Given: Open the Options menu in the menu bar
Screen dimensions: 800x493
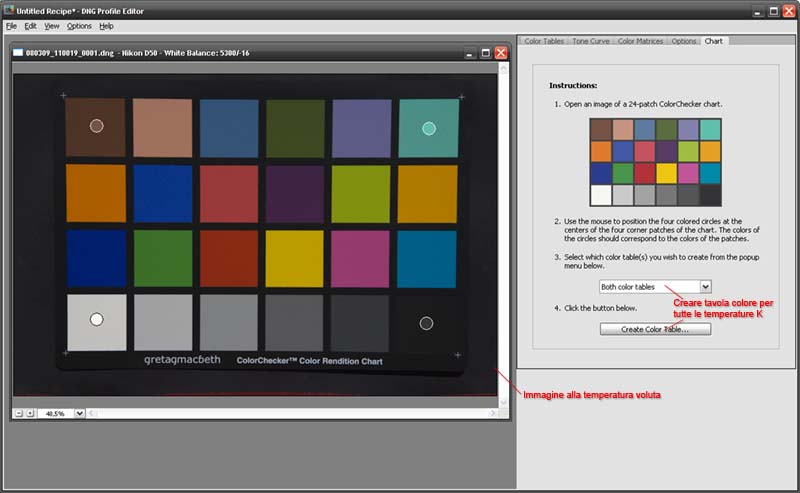Looking at the screenshot, I should (79, 26).
